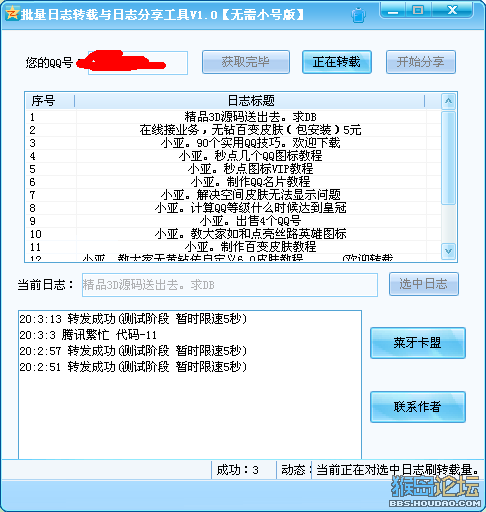Screen dimensions: 486x512
Task: Click the log list scrollbar thumb
Action: pos(448,158)
